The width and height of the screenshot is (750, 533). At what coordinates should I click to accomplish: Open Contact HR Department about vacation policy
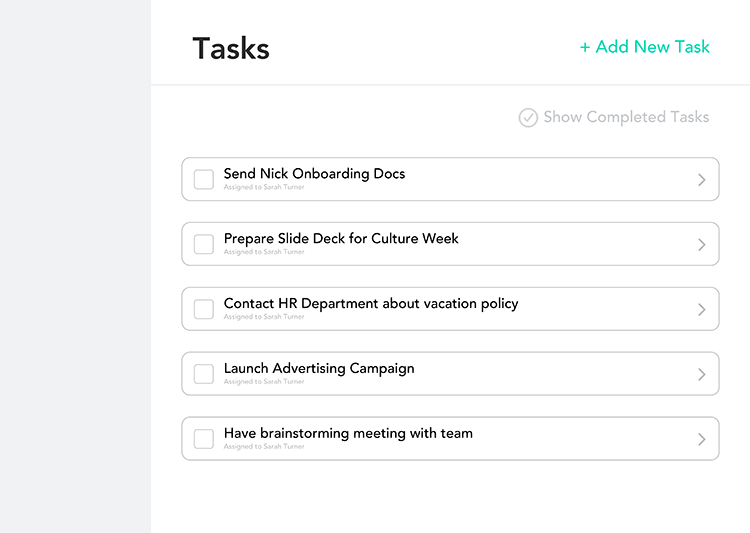coord(371,304)
